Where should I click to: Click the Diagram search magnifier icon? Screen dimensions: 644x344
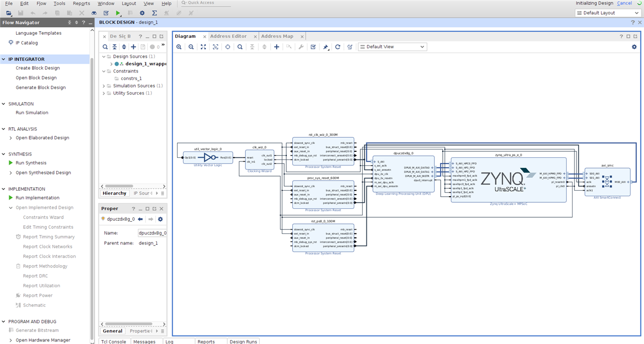click(240, 47)
